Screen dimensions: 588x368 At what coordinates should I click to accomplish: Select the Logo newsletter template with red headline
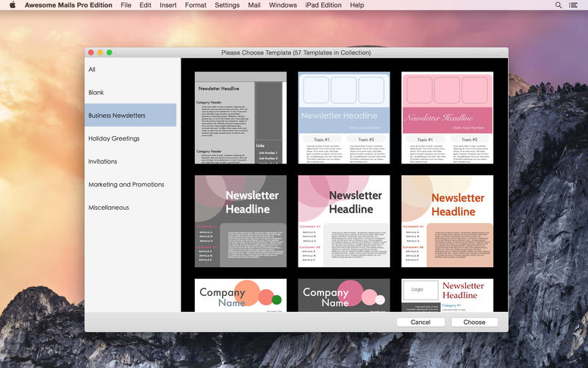(x=447, y=295)
